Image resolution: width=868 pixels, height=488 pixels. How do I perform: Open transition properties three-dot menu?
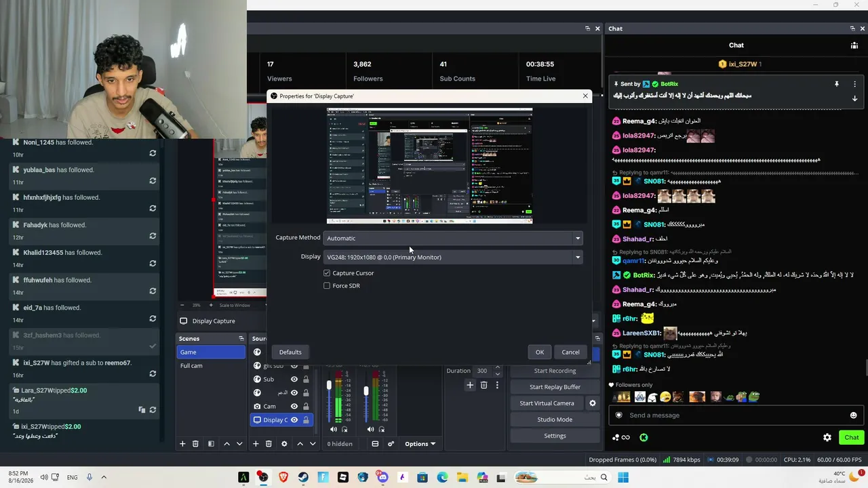(x=497, y=385)
